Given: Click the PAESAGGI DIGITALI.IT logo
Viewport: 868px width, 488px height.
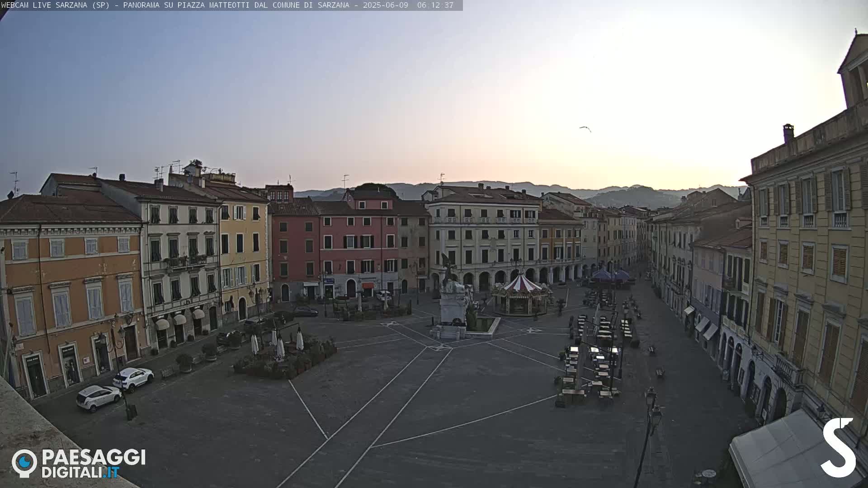Looking at the screenshot, I should click(79, 463).
